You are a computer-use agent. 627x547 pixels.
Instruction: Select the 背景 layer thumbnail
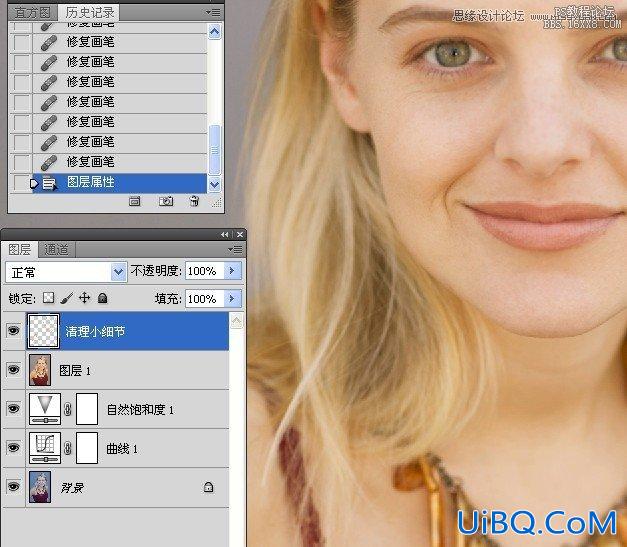click(40, 487)
